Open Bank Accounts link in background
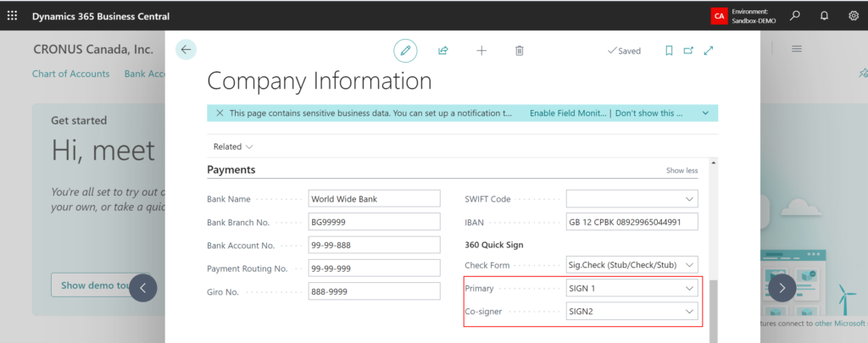The image size is (868, 343). click(x=144, y=74)
